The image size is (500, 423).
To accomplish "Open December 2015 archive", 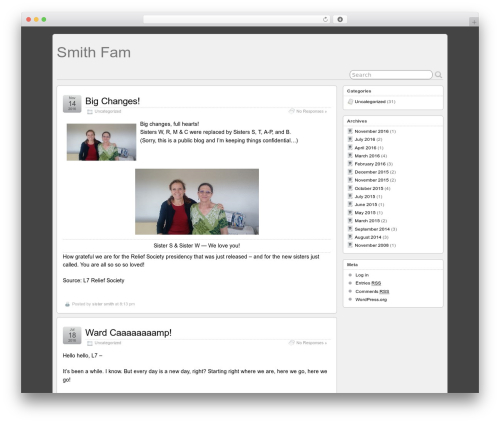I will 372,172.
